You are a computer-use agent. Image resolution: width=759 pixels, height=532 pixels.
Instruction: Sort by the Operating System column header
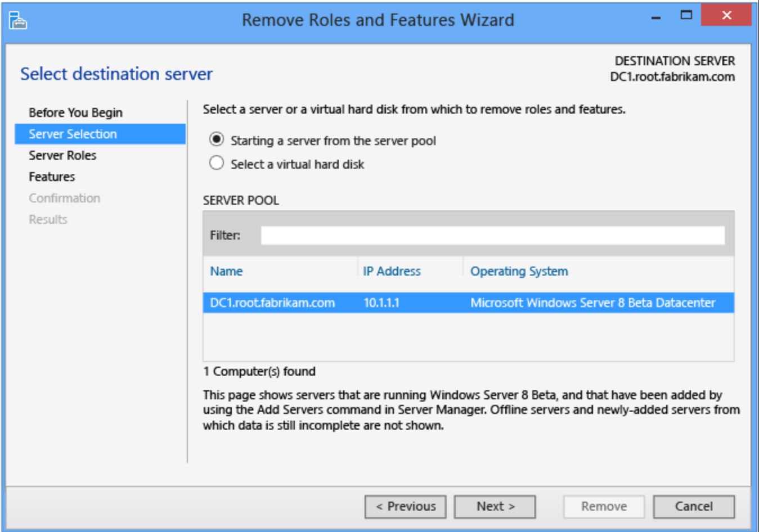pyautogui.click(x=519, y=271)
